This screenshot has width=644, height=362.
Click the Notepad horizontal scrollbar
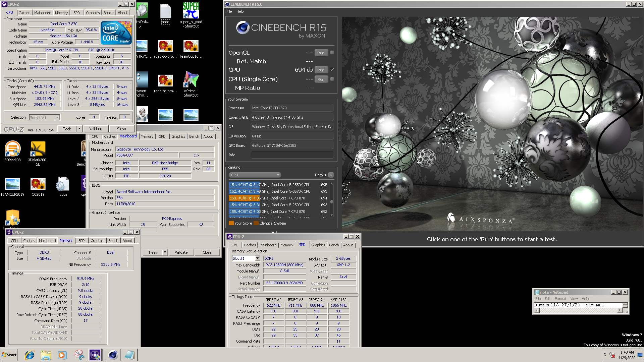[578, 310]
